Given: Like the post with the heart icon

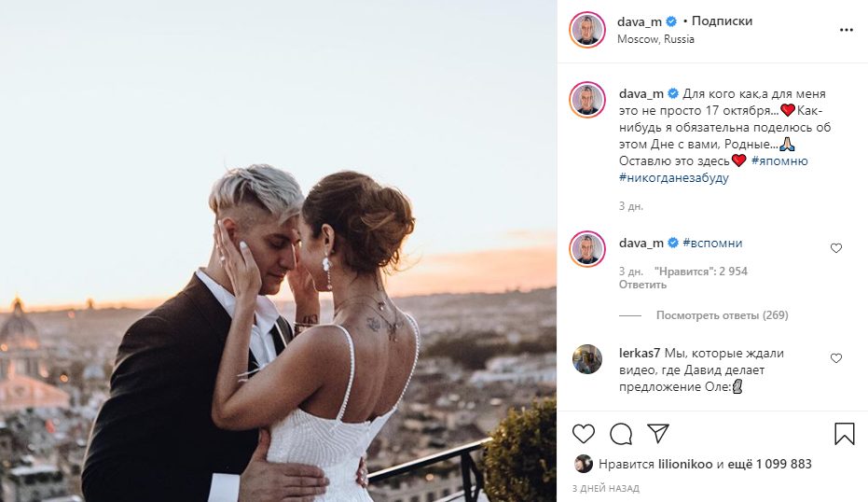Looking at the screenshot, I should (583, 433).
